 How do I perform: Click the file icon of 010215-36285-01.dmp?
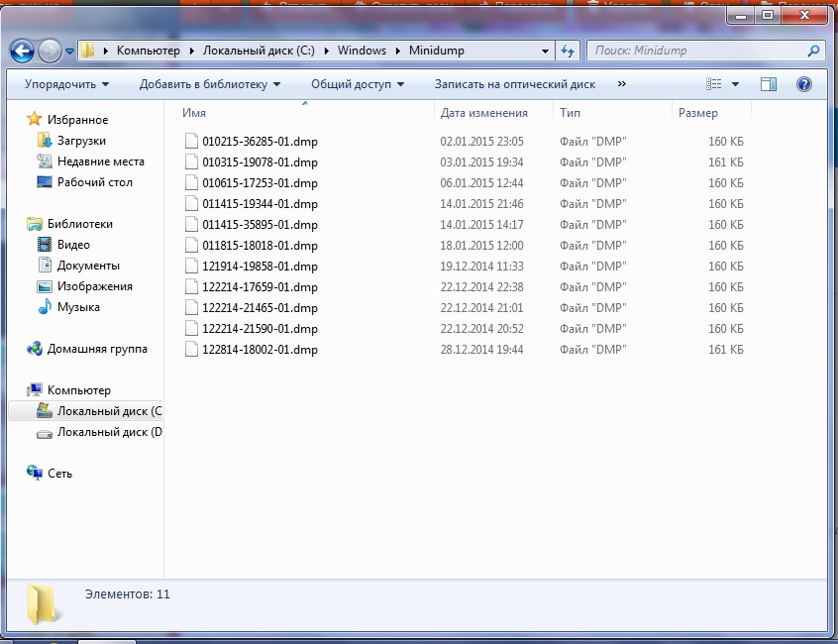[x=191, y=141]
